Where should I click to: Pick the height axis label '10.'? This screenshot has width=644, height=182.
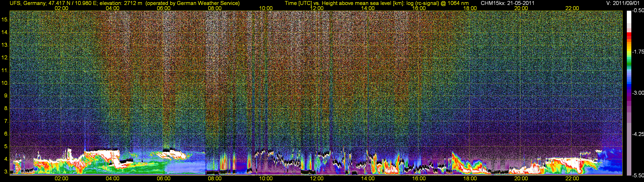click(5, 83)
